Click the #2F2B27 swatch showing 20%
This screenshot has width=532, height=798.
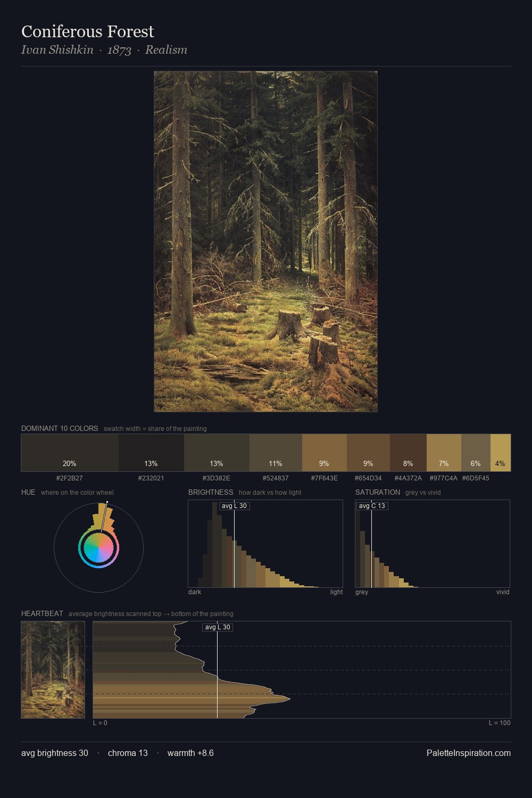[70, 453]
